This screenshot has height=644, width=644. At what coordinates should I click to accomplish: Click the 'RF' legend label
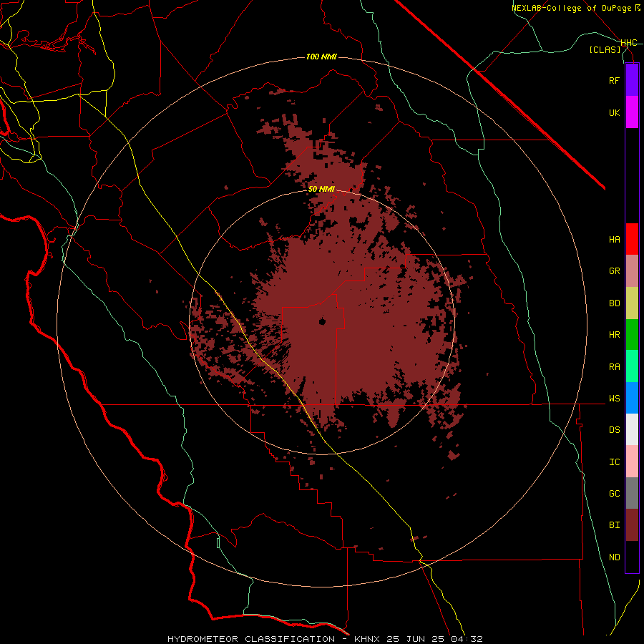point(614,80)
